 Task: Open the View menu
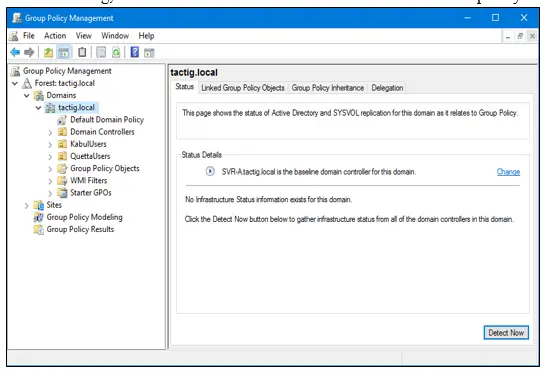84,36
